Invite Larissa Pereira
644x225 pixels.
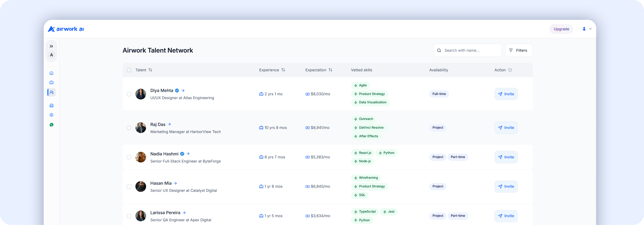[x=506, y=216]
